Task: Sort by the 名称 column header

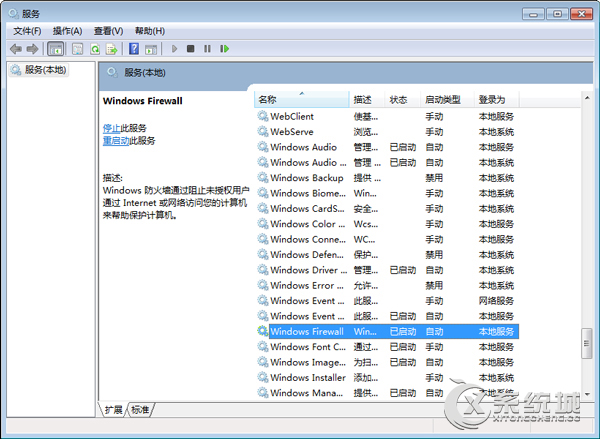Action: (302, 100)
